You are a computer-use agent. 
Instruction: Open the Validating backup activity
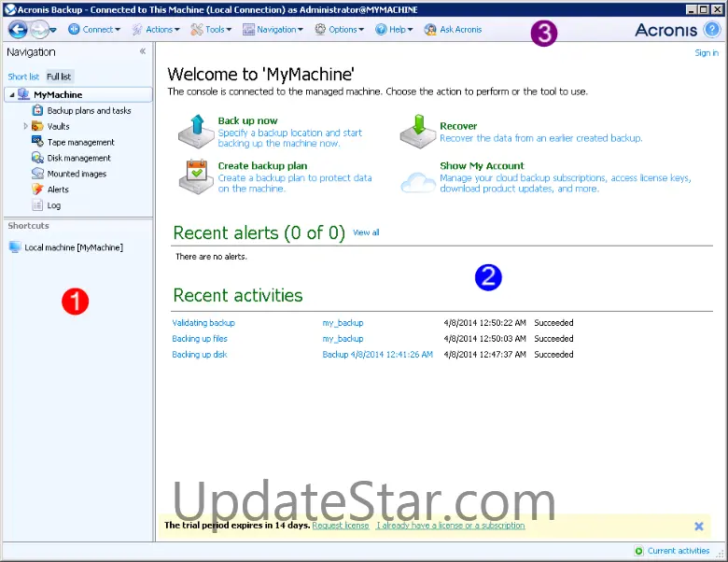click(203, 323)
